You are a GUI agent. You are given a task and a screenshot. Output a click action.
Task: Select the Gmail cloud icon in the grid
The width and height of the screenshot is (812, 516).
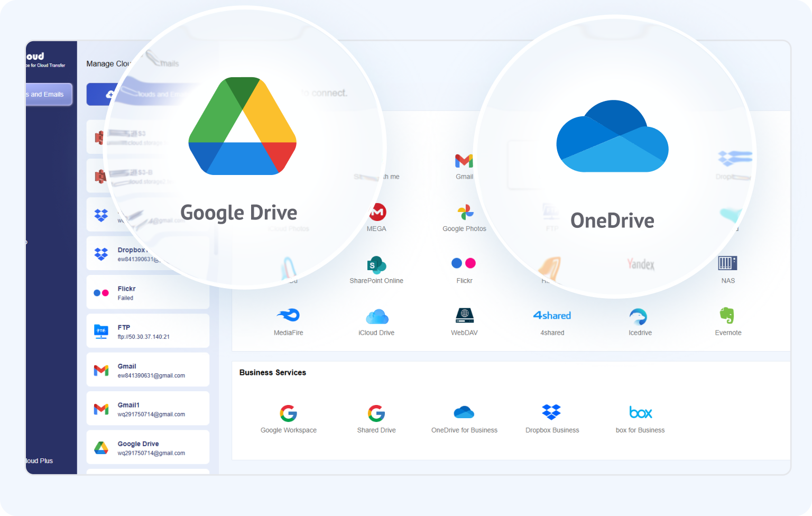pos(464,161)
